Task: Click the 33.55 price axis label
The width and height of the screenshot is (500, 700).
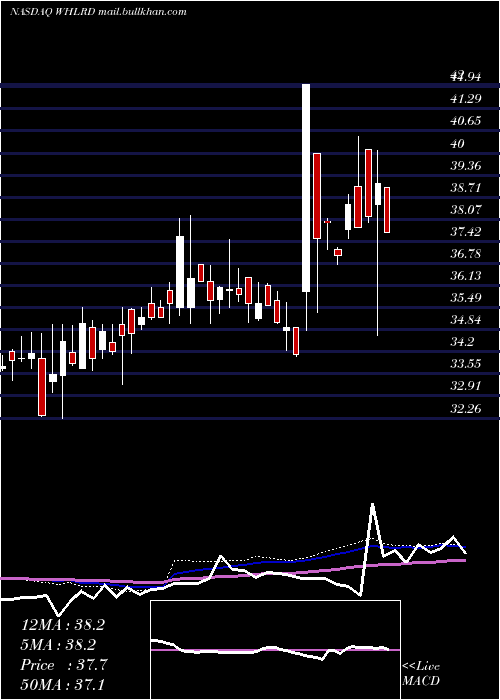Action: [466, 364]
